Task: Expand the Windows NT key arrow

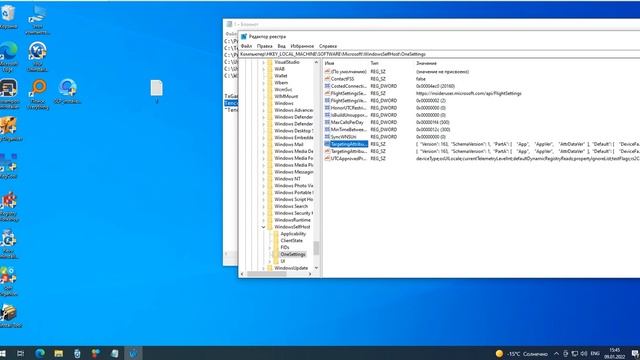Action: coord(264,179)
